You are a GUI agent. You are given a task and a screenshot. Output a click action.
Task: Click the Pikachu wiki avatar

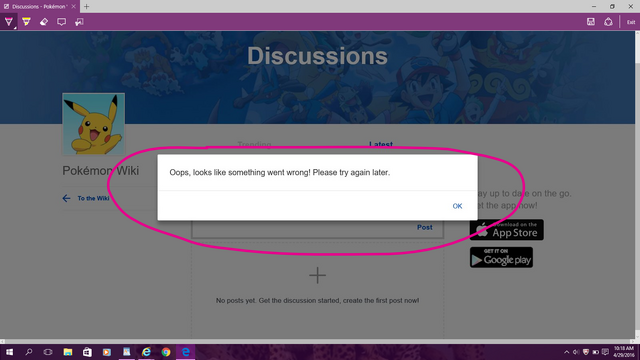pyautogui.click(x=93, y=124)
